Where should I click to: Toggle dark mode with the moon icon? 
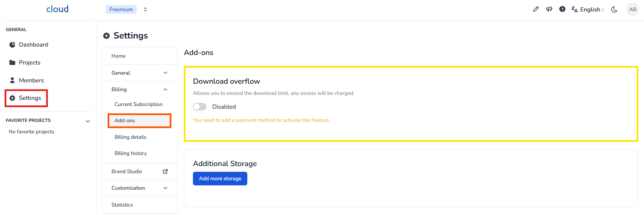pyautogui.click(x=614, y=9)
